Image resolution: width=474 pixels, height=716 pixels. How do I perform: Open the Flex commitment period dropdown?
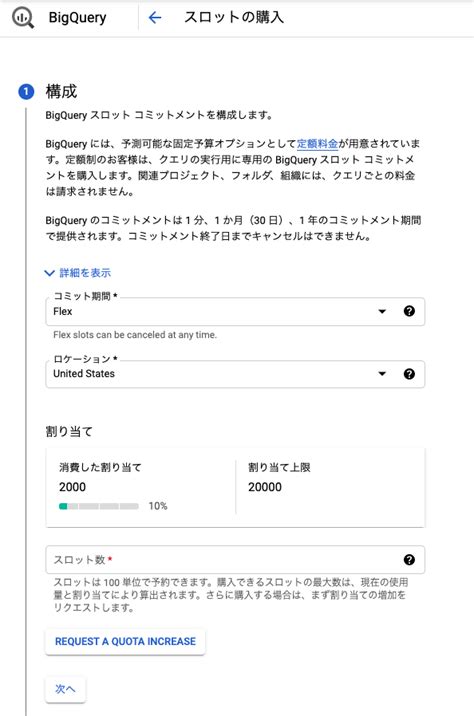235,311
